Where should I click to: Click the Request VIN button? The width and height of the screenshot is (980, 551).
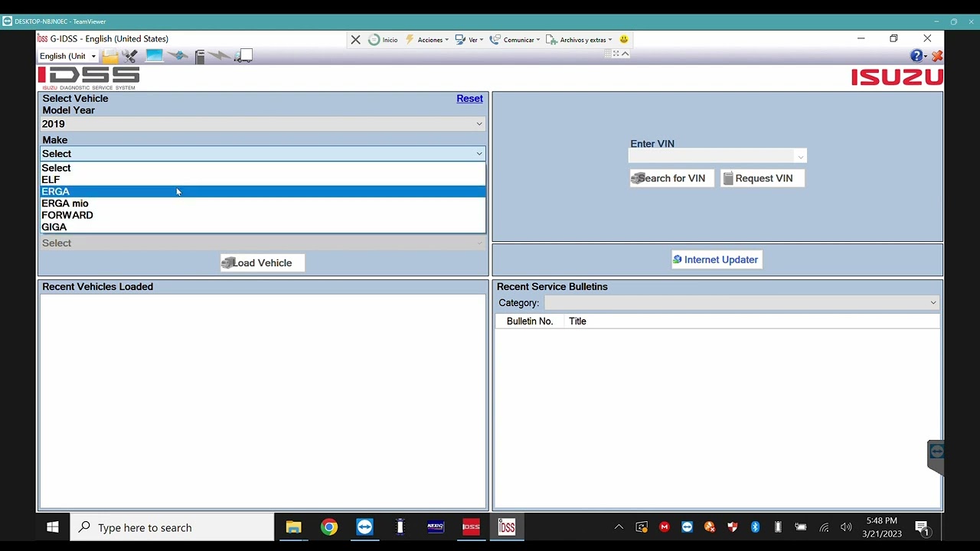click(x=763, y=178)
